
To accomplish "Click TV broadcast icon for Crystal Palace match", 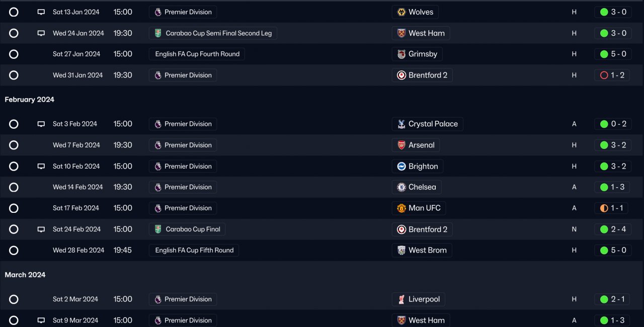I will click(41, 124).
